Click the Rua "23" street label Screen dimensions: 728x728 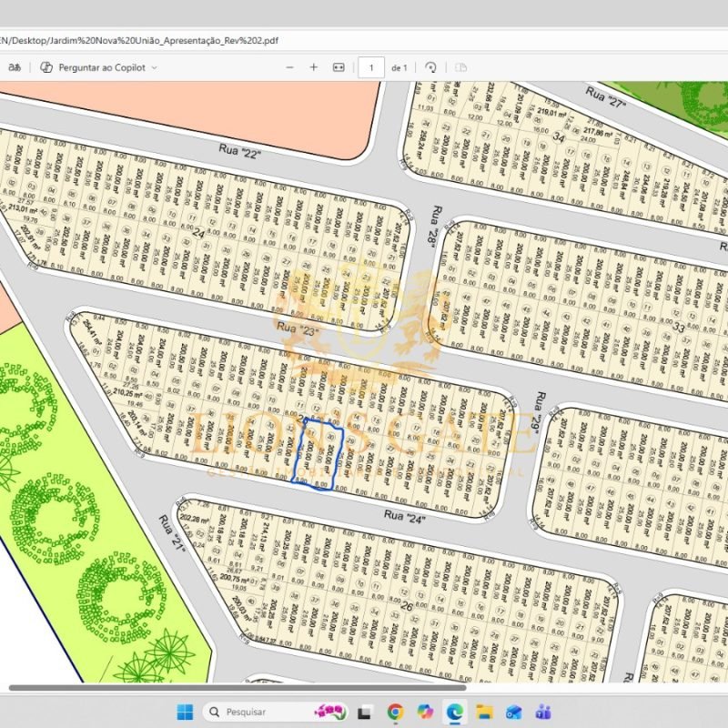tap(298, 329)
